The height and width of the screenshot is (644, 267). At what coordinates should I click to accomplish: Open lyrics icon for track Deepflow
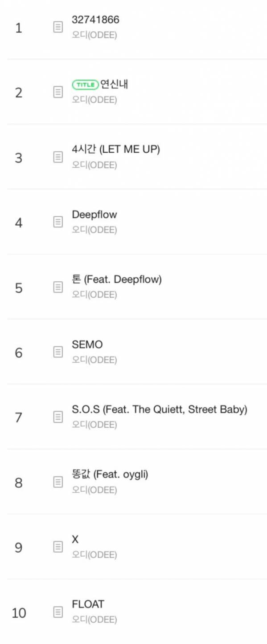[58, 223]
